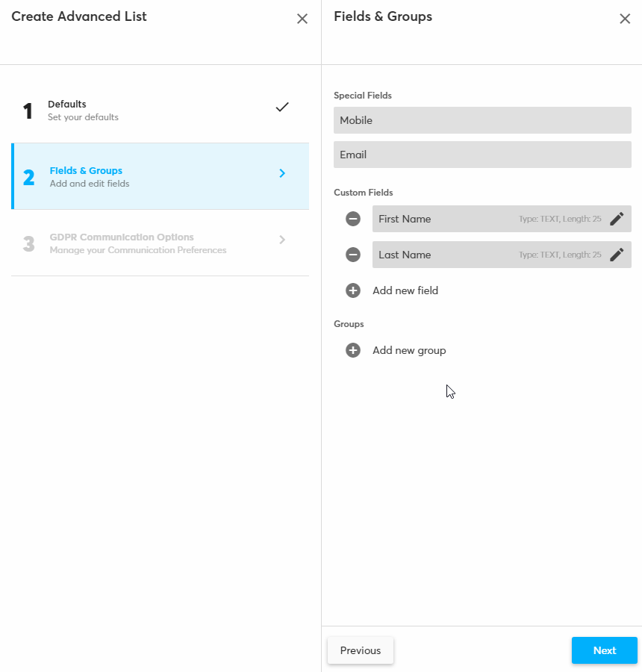The height and width of the screenshot is (672, 642).
Task: Click the Previous button
Action: (x=361, y=650)
